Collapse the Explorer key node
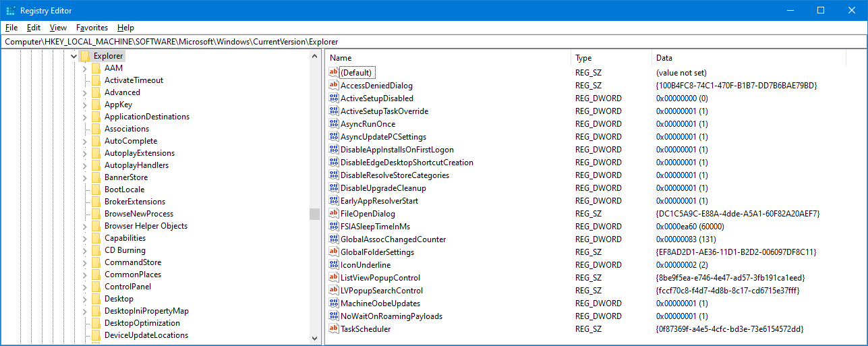 point(74,56)
